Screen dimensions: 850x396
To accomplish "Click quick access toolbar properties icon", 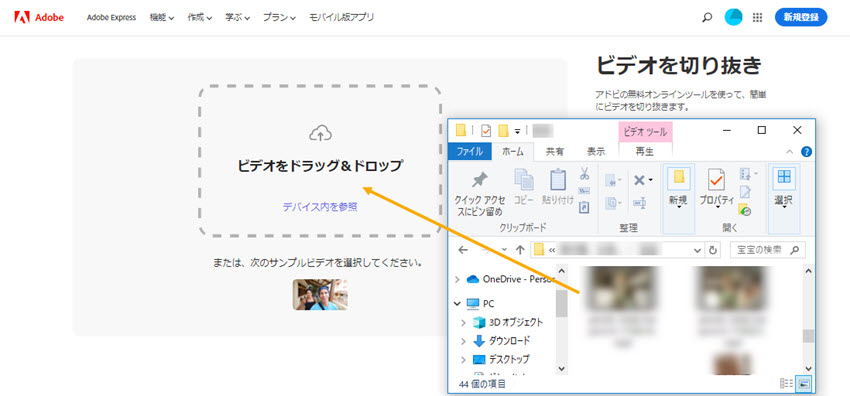I will click(486, 131).
